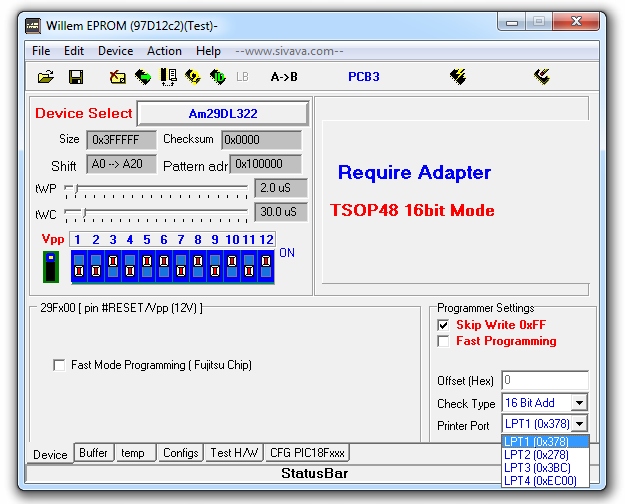The image size is (626, 504).
Task: Click the Willem EPROM title bar icon
Action: (x=33, y=26)
